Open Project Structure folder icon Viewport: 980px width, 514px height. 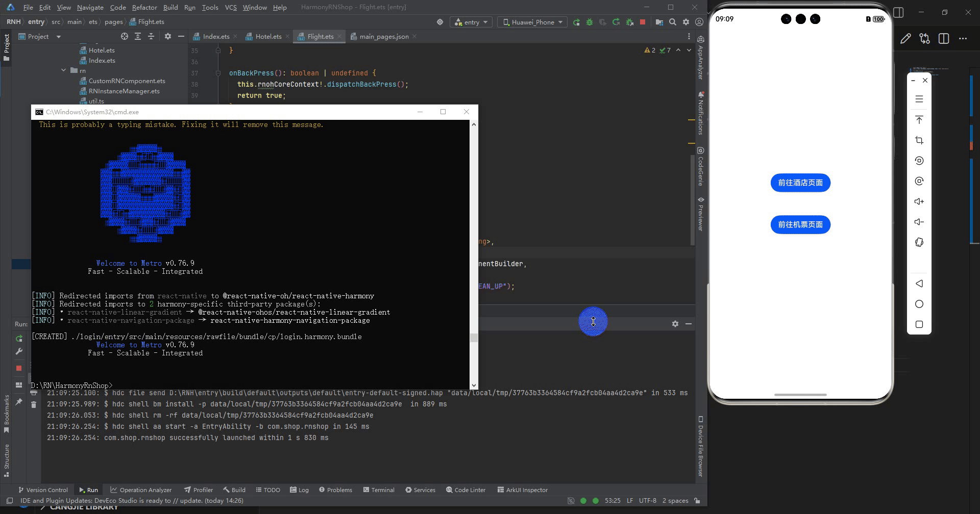[659, 22]
